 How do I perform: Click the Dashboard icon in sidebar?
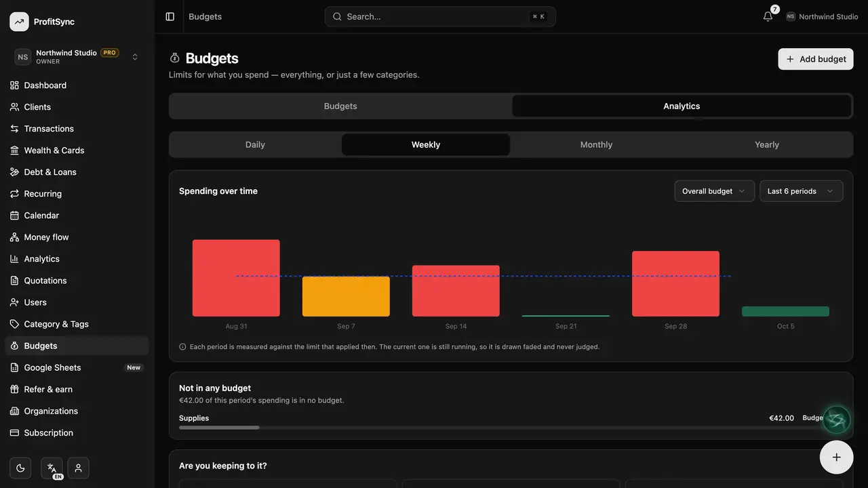point(14,85)
